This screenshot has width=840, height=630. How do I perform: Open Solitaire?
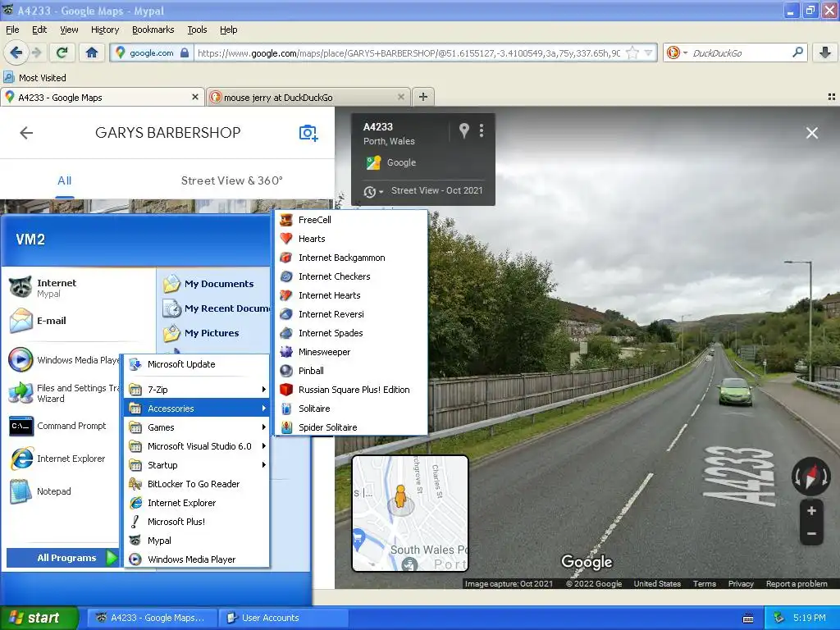point(351,409)
